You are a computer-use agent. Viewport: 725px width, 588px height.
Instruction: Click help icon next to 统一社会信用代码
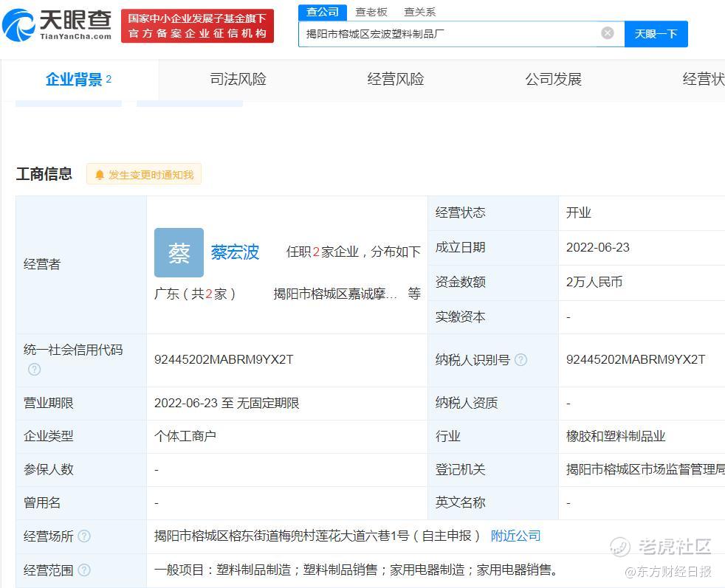click(x=34, y=369)
